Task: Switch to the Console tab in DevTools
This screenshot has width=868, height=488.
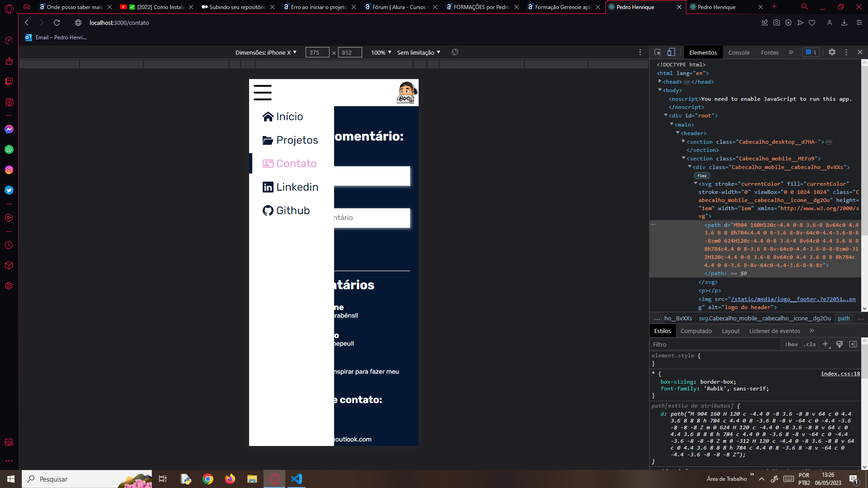Action: (739, 52)
